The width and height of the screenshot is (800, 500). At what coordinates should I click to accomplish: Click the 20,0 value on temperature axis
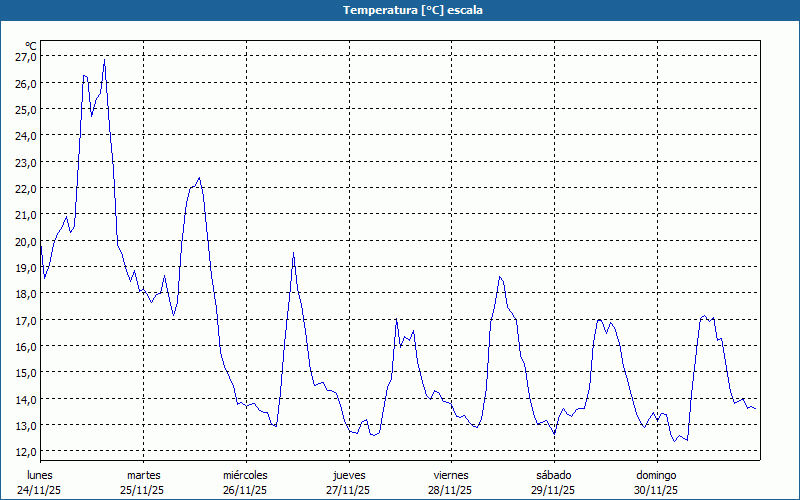(26, 241)
